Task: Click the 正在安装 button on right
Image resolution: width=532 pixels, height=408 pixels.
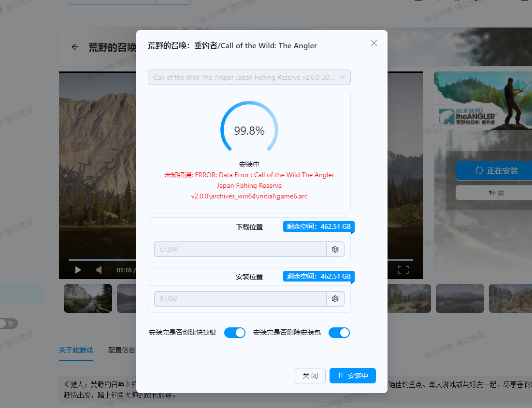Action: point(494,170)
